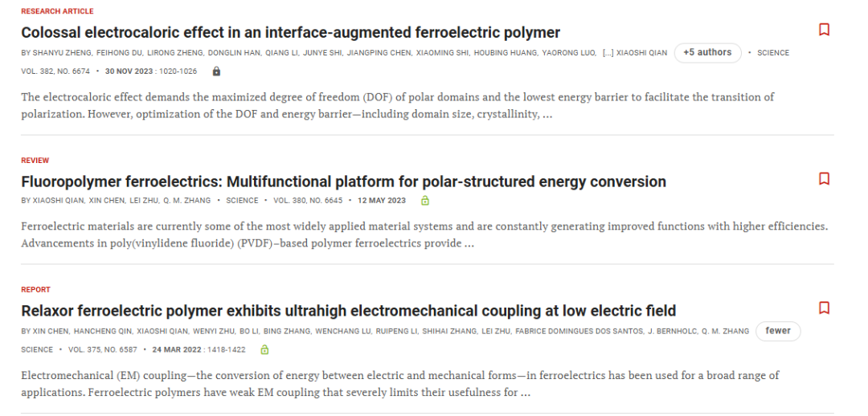
Task: Expand the author list with '+5 authors'
Action: pyautogui.click(x=707, y=52)
